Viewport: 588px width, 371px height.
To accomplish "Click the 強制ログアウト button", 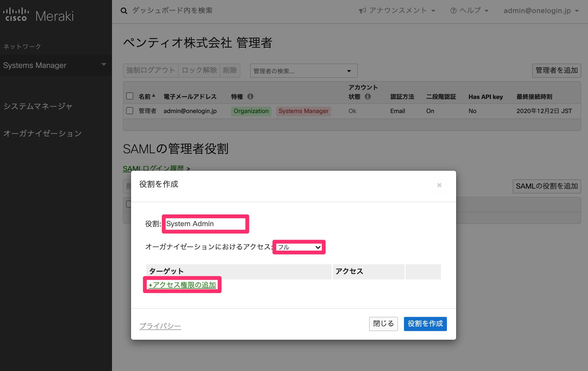I will [x=151, y=70].
